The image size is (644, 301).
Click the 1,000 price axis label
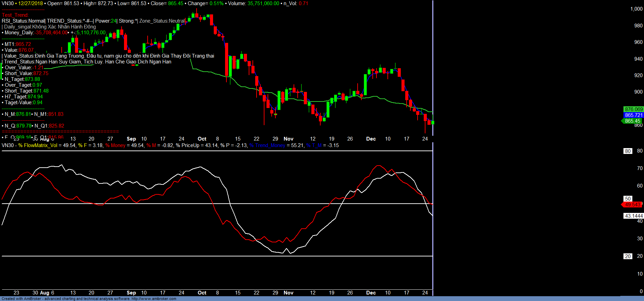coord(636,9)
